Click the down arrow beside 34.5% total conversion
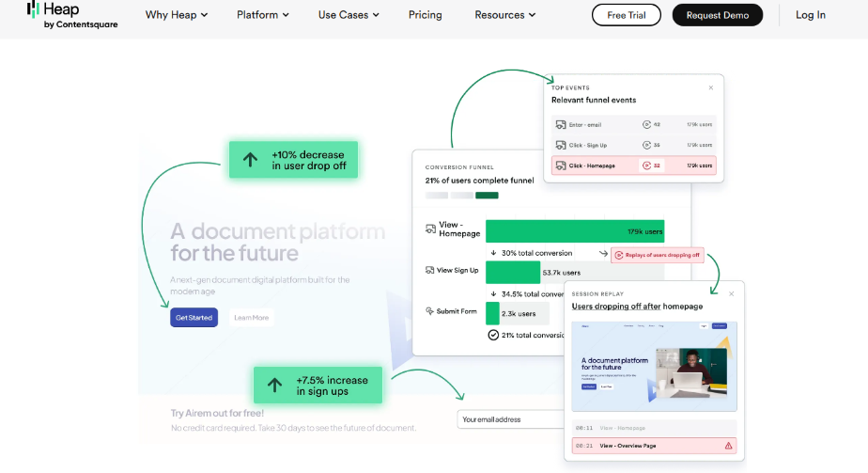 pos(493,294)
